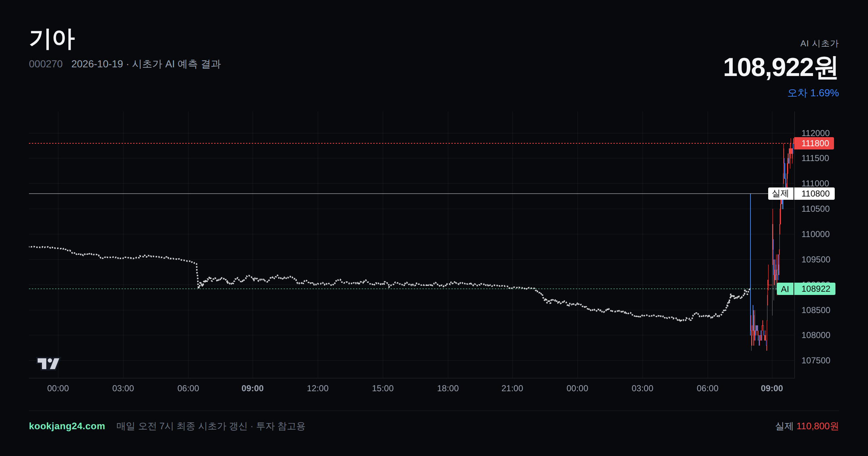Image resolution: width=868 pixels, height=456 pixels.
Task: Click the date text 2026-10-19 시초가 AI 예측 결과
Action: [146, 64]
